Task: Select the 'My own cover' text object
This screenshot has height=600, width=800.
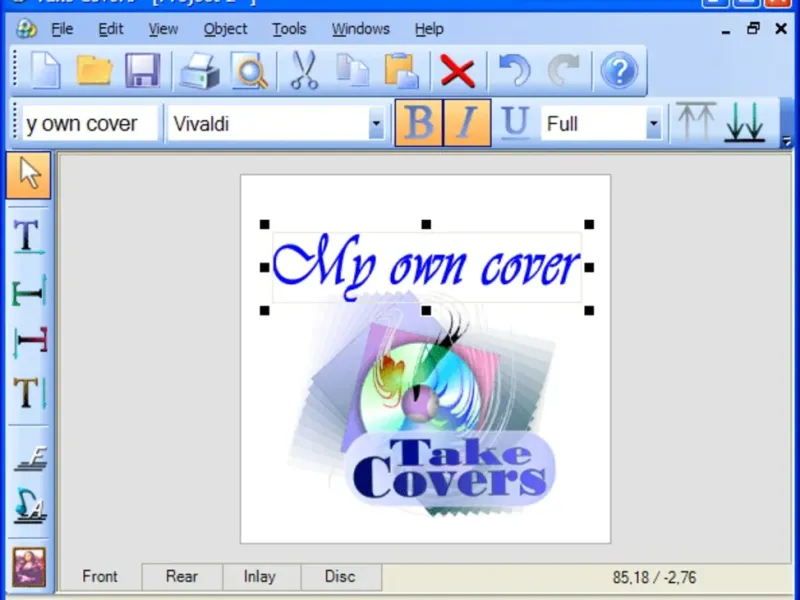Action: pyautogui.click(x=427, y=267)
